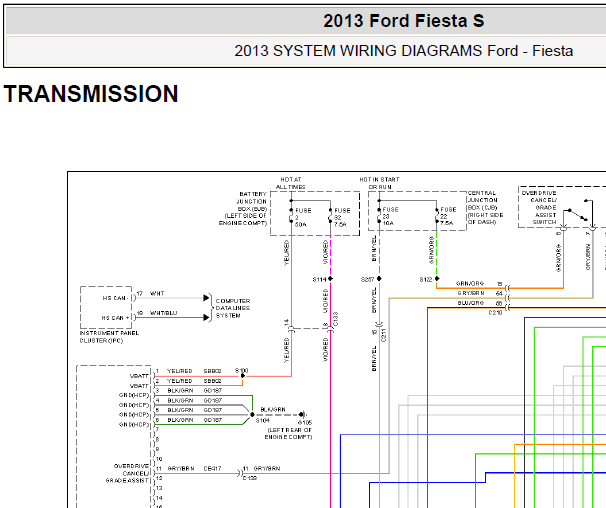606x508 pixels.
Task: Click the Overdrive Cancel/Grade Assist pin 11 label
Action: [x=127, y=473]
